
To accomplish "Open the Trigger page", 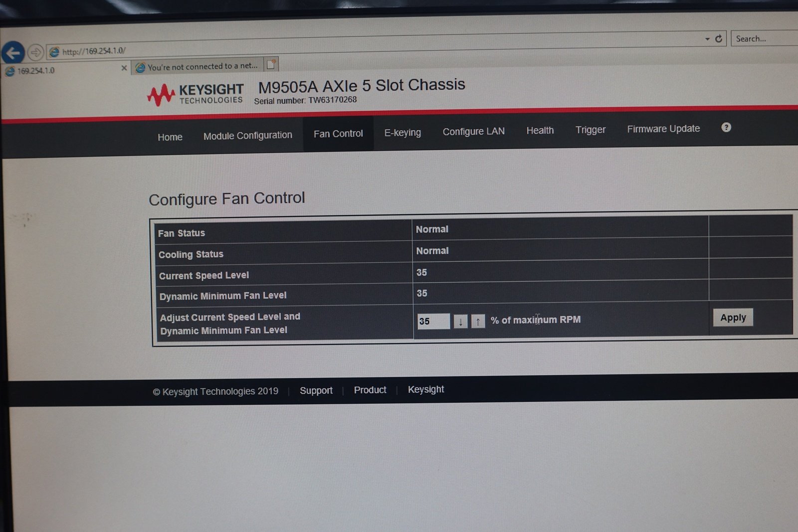I will (591, 130).
